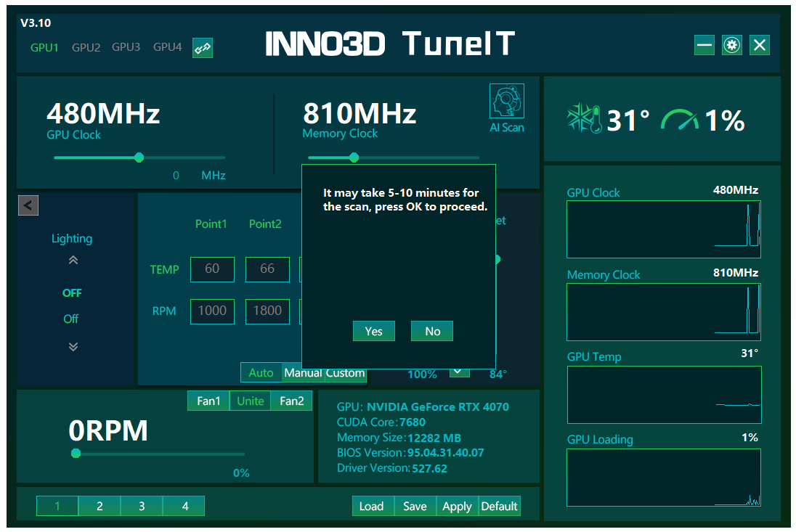Click the 0RPM fan speed readout
Screen dimensions: 796x532
click(108, 430)
